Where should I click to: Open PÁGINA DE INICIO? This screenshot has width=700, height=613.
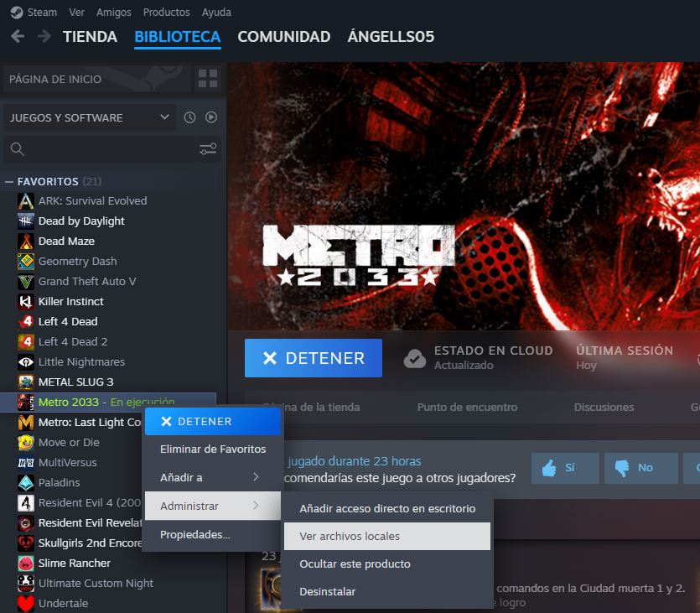[96, 79]
